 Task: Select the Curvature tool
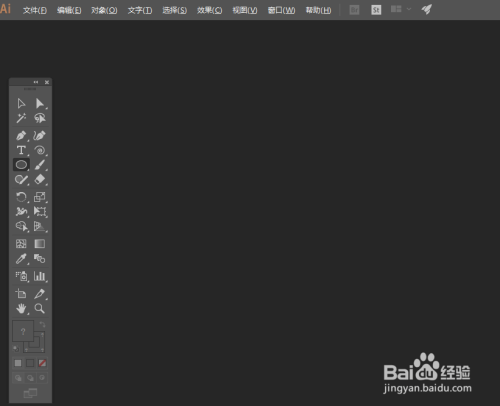(40, 136)
